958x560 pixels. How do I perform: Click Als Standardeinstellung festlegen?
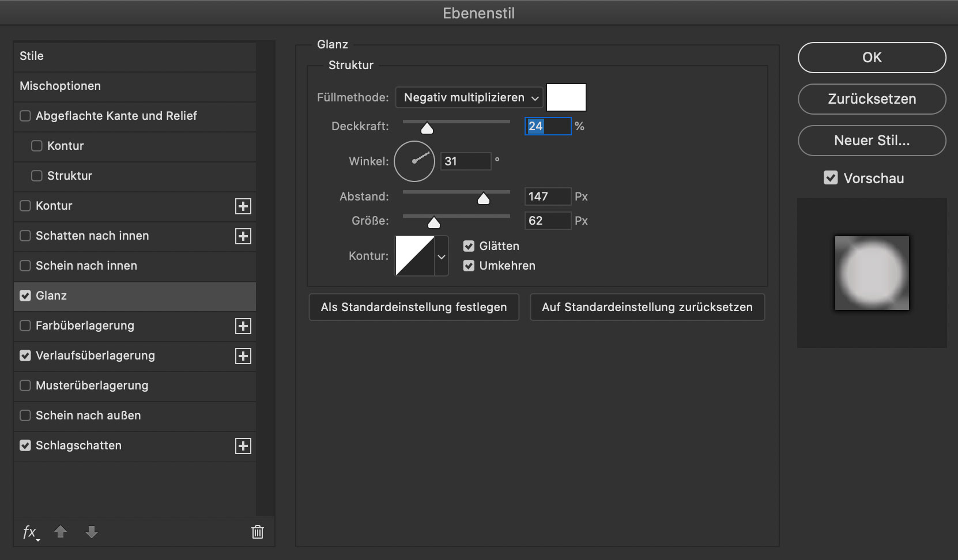coord(414,307)
